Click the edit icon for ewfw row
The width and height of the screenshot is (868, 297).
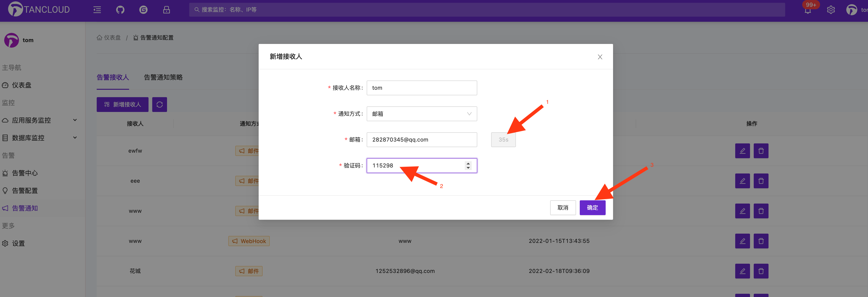[x=742, y=151]
